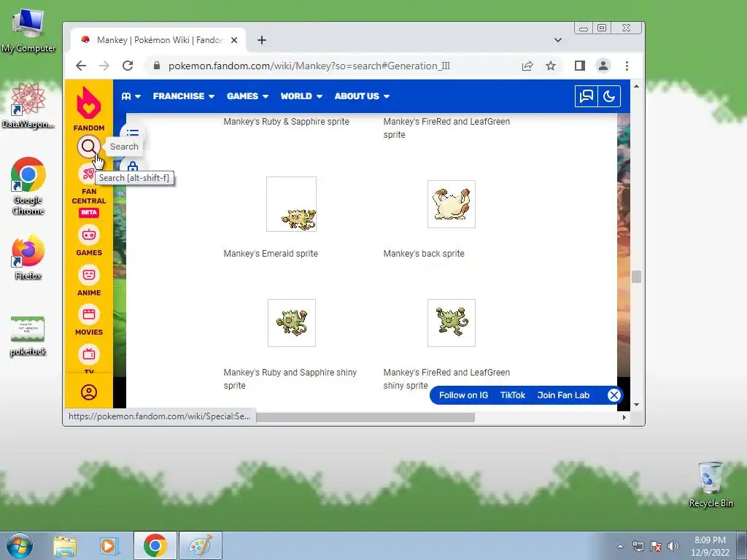Open Windows Explorer from taskbar
The width and height of the screenshot is (747, 560).
(65, 545)
